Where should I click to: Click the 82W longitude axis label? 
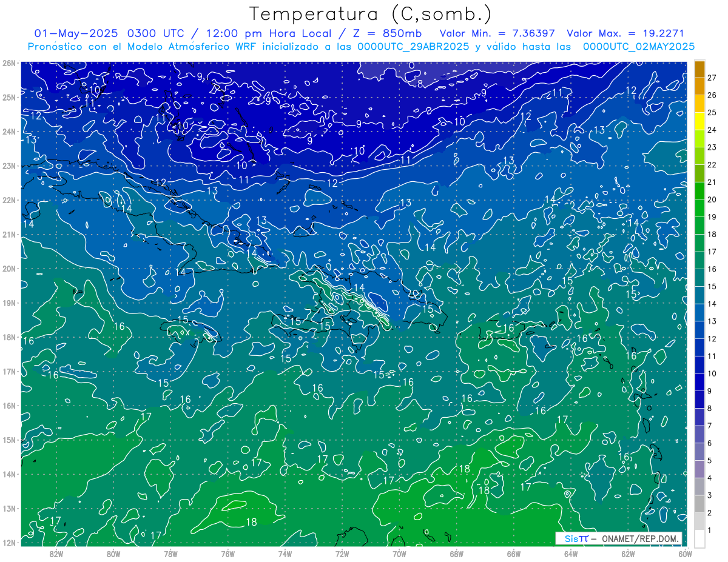[56, 554]
